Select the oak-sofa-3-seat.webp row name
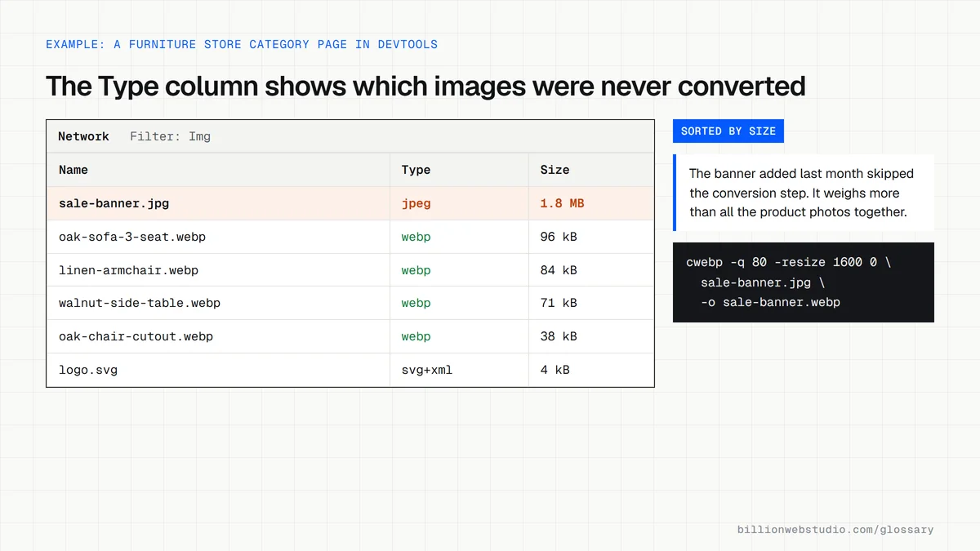This screenshot has width=980, height=551. 132,237
